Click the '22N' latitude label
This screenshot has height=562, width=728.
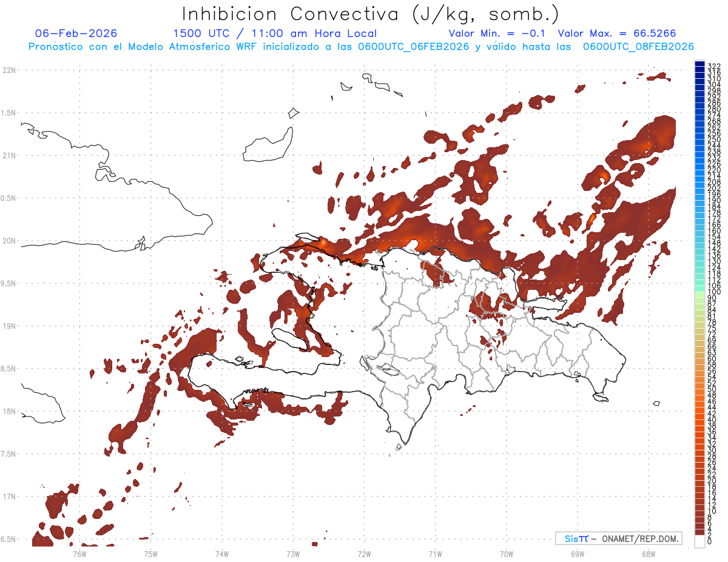(9, 70)
